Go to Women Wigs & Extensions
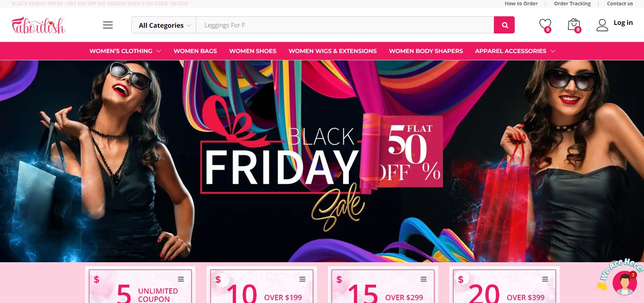Image resolution: width=644 pixels, height=303 pixels. [x=333, y=51]
